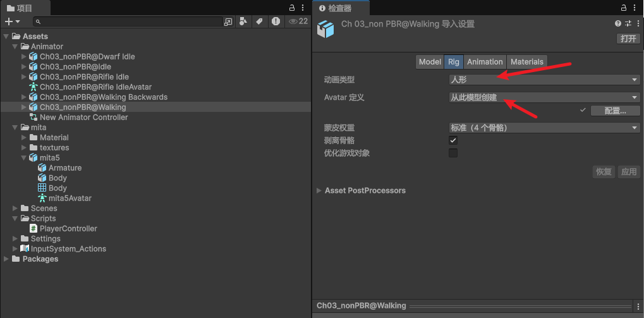Screen dimensions: 644x318
Task: Click the Ch03_nonPBR@Walking model header icon
Action: [x=325, y=30]
